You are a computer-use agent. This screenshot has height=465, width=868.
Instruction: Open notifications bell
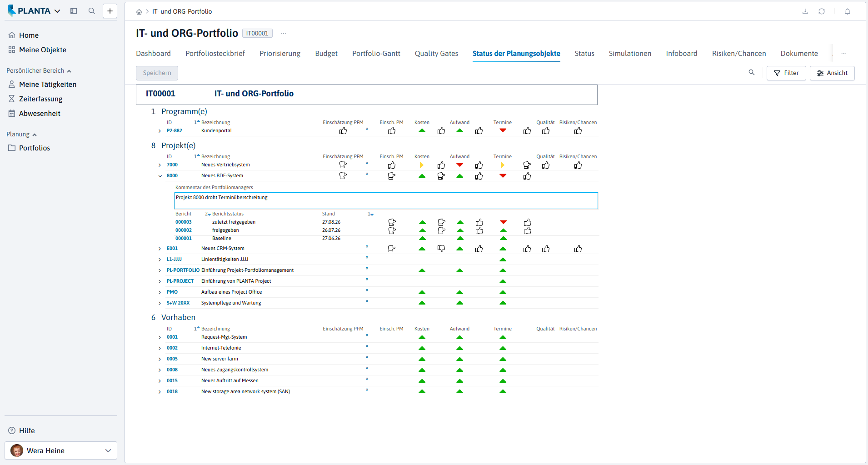(848, 11)
